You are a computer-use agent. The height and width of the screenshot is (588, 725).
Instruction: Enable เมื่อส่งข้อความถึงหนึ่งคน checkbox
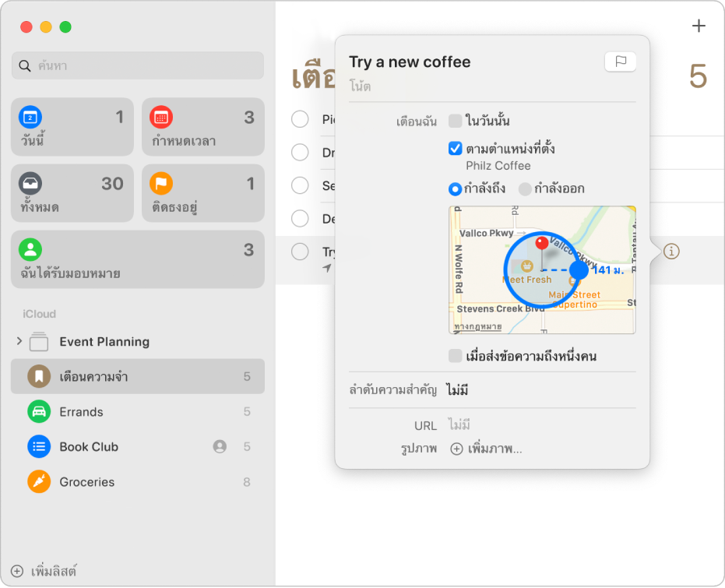pos(456,357)
